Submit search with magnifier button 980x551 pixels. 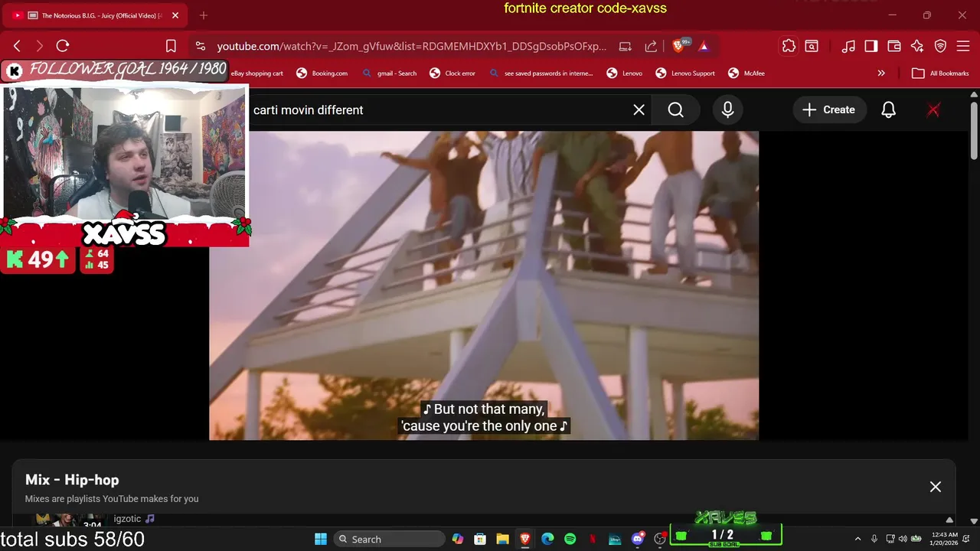coord(676,110)
